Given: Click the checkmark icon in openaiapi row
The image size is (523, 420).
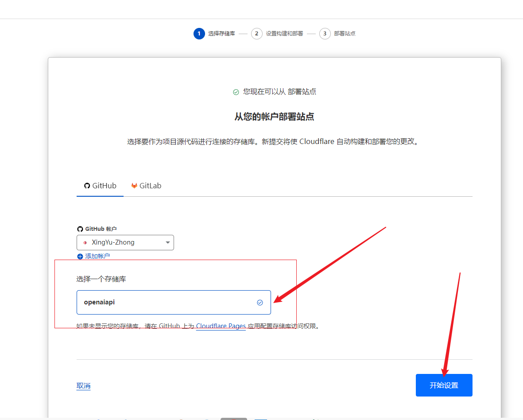Looking at the screenshot, I should point(260,303).
